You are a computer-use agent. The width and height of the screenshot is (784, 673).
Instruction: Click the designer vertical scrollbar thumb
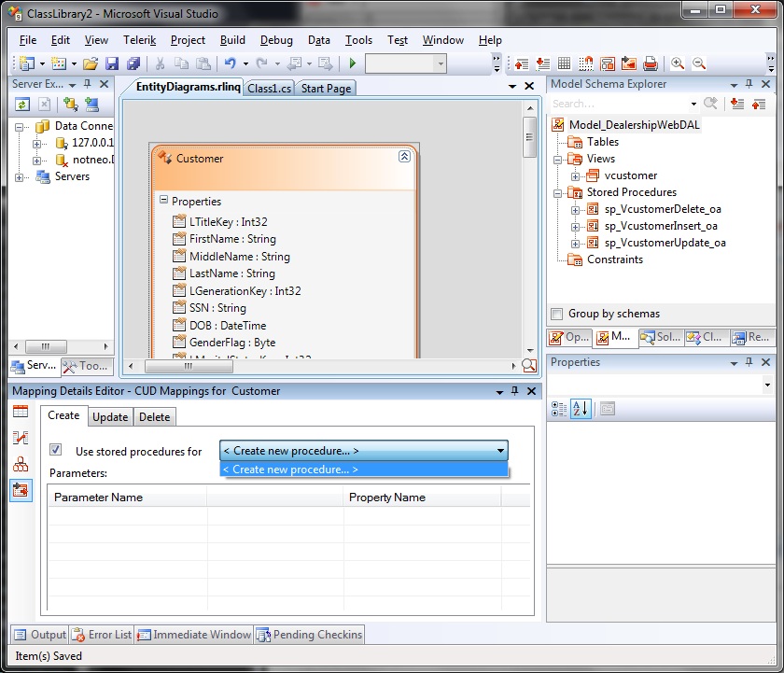point(529,137)
